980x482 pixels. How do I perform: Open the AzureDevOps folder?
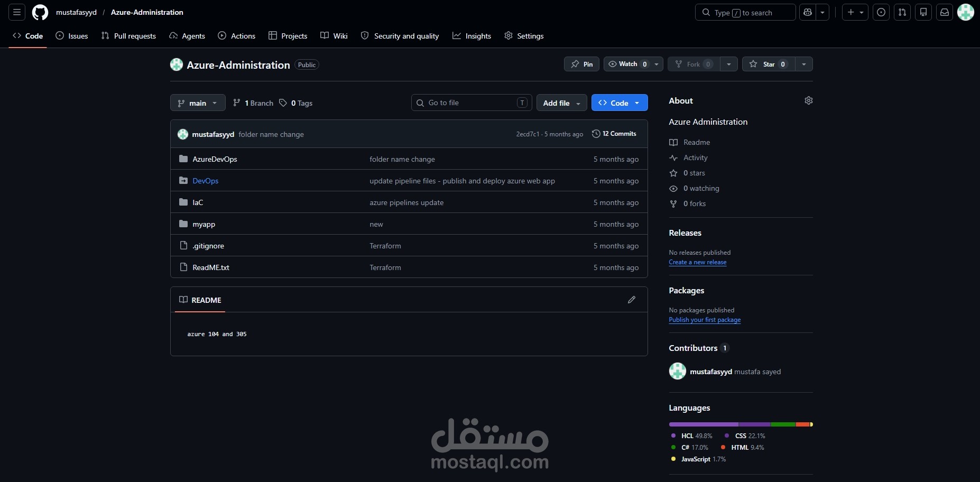[x=215, y=159]
